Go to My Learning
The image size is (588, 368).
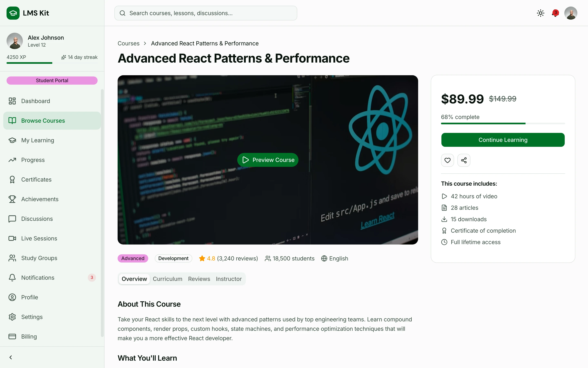pyautogui.click(x=52, y=140)
